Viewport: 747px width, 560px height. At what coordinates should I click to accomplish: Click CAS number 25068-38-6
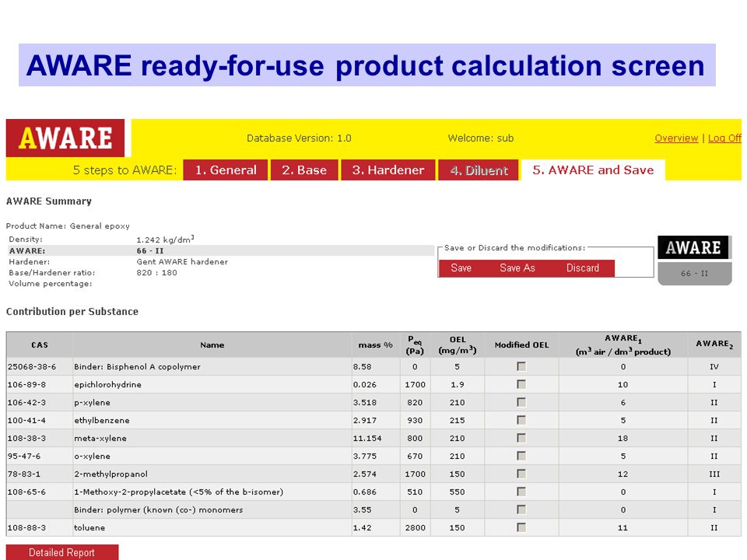tap(32, 366)
